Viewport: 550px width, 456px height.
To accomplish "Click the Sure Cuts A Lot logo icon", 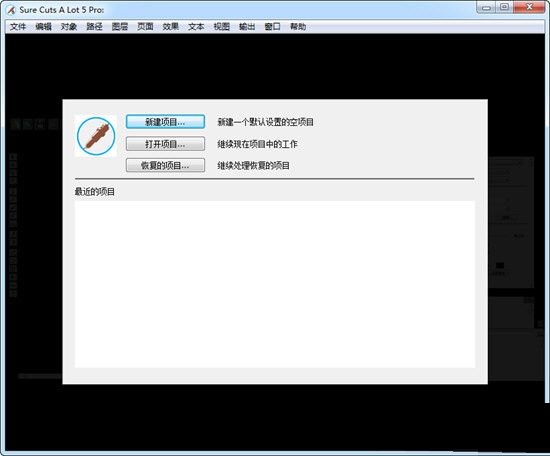I will [x=96, y=136].
